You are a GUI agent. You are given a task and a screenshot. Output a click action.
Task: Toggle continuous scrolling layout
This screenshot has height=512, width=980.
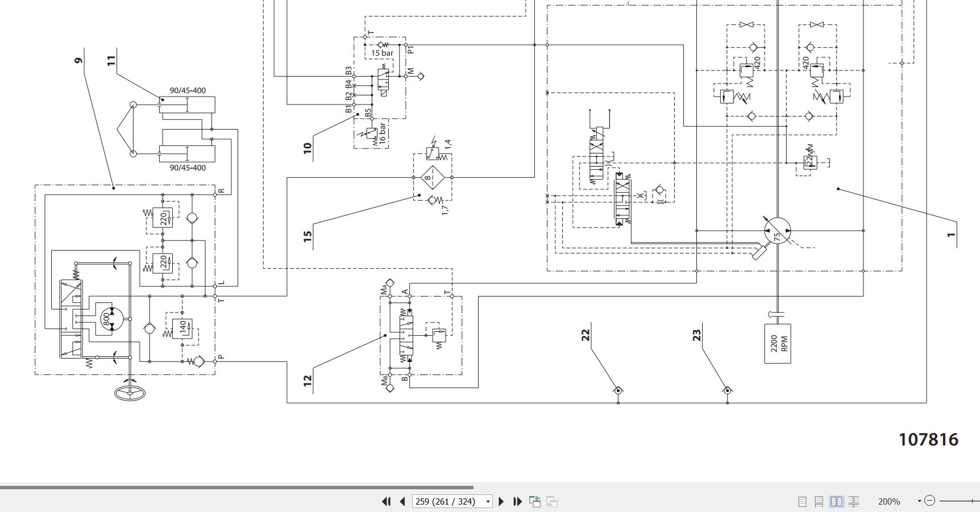819,501
